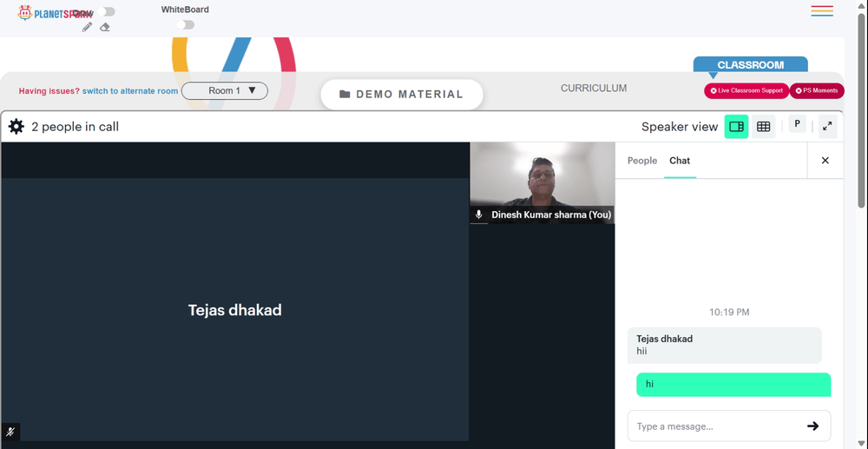Click the page vertical scrollbar
868x449 pixels.
[x=861, y=110]
